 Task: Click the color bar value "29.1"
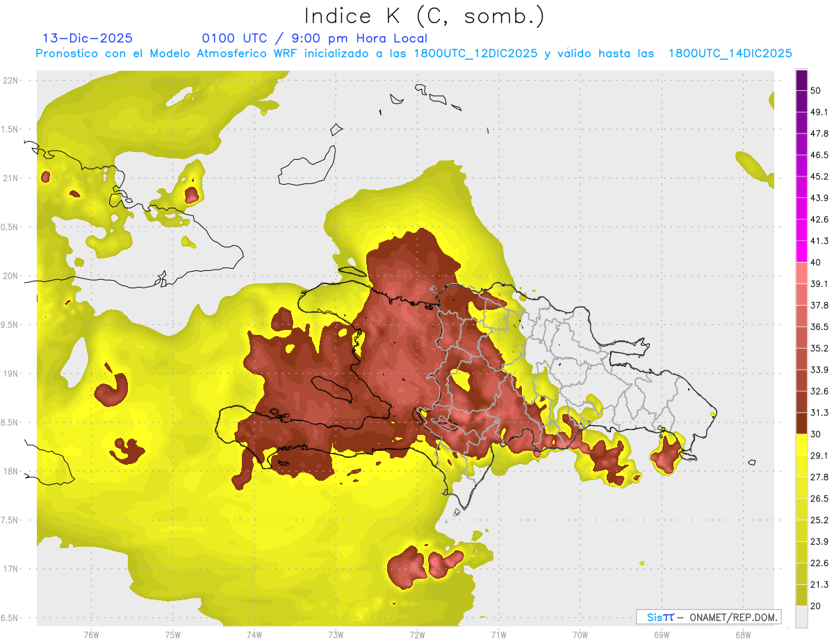click(819, 456)
